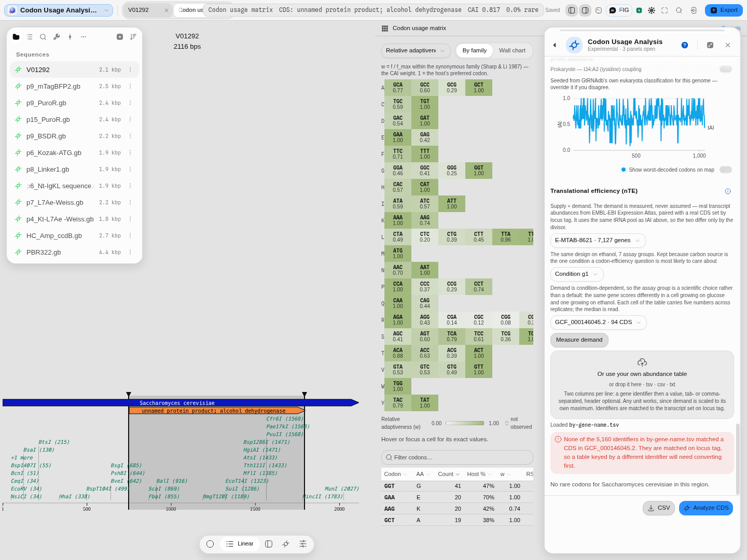Viewport: 747px width, 560px height.
Task: Select the By family view option
Action: tap(475, 50)
